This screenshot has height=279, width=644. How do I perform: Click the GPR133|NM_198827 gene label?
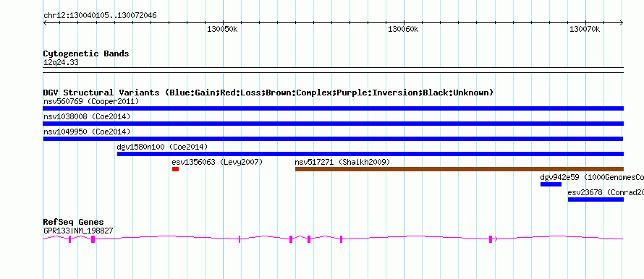(x=78, y=231)
